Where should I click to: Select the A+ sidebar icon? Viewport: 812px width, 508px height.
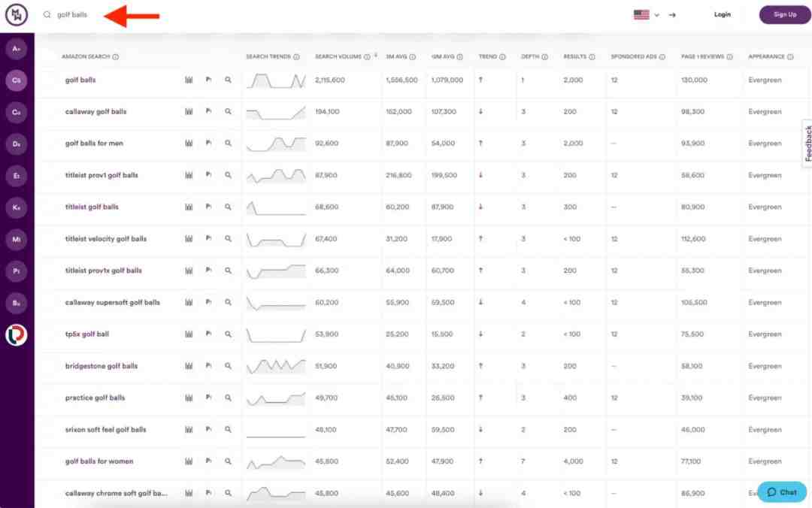[17, 49]
